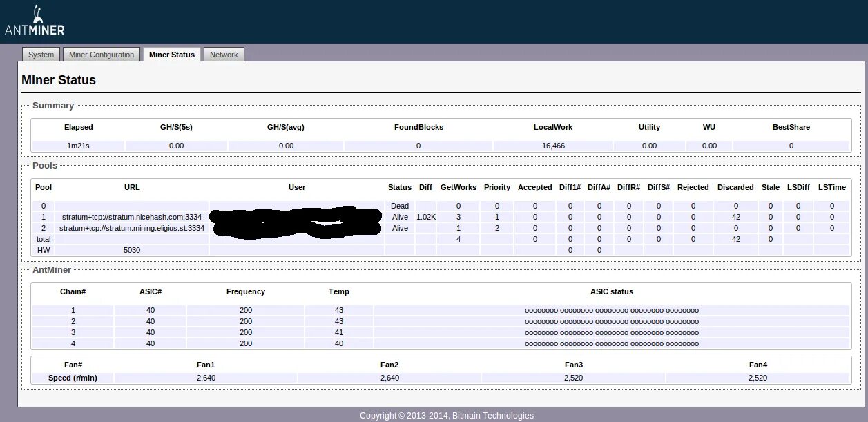
Task: Click the Alive status of pool 1
Action: (400, 217)
